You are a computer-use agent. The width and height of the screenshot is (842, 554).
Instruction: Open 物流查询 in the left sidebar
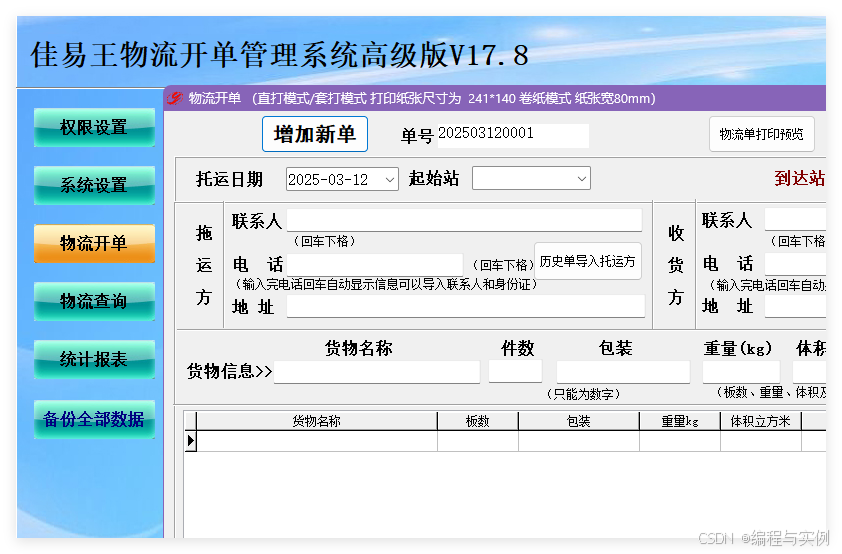94,301
